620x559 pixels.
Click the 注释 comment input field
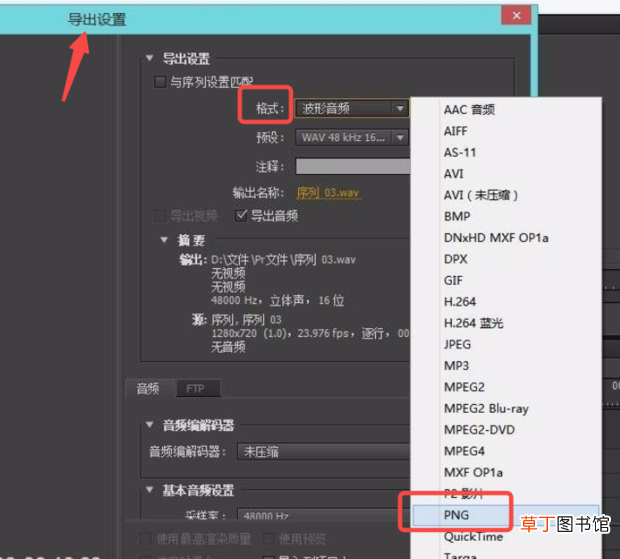point(353,166)
